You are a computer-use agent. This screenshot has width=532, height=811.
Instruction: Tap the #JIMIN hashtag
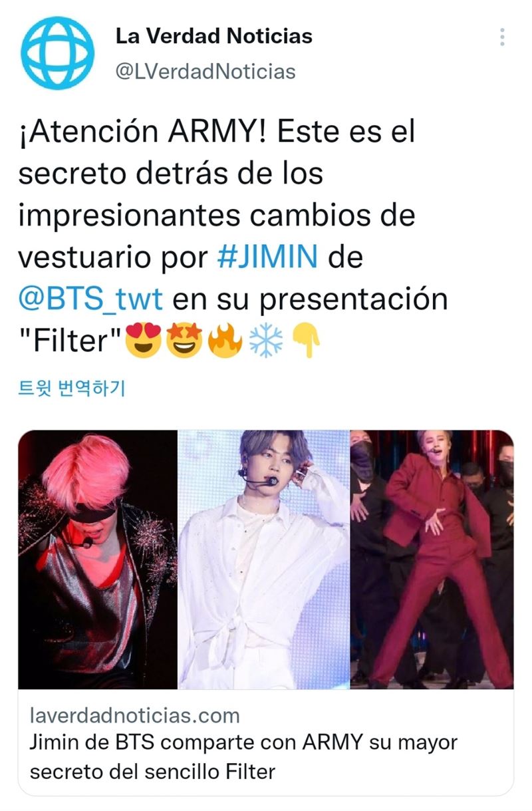tap(267, 257)
